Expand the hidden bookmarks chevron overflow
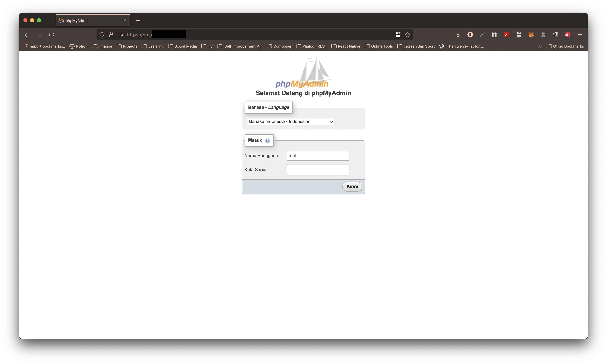This screenshot has width=607, height=364. (x=539, y=46)
